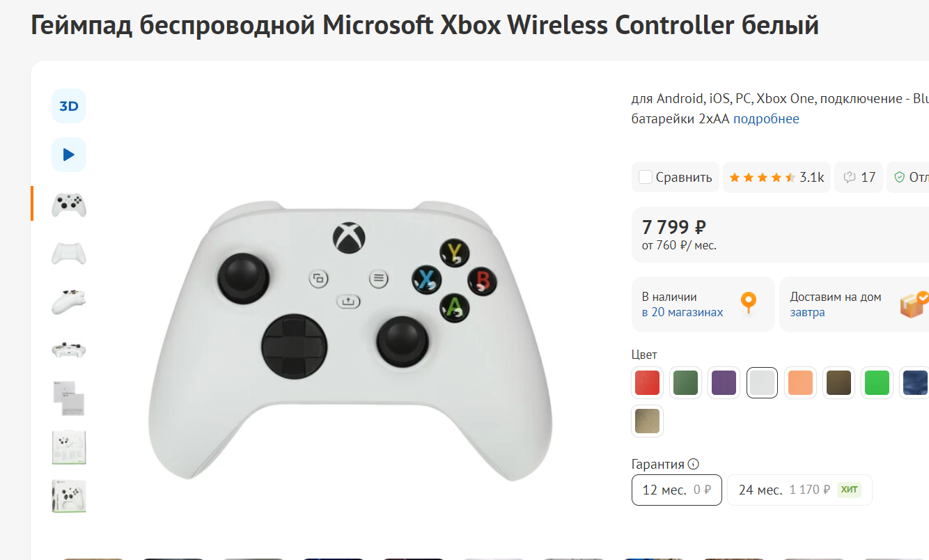The width and height of the screenshot is (929, 560).
Task: Open the подробнее description link
Action: 766,119
